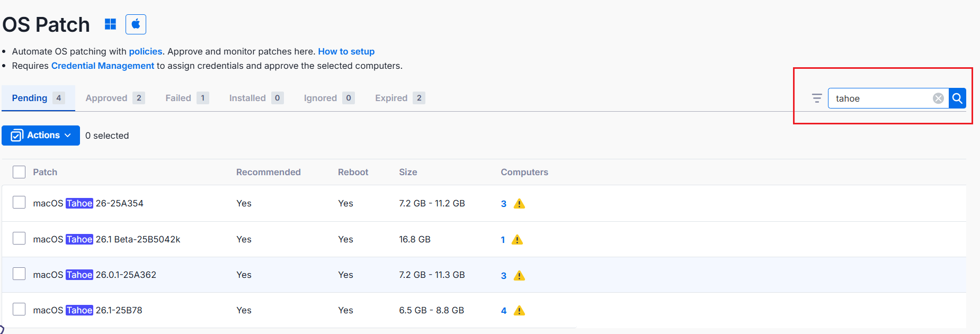Open the Pending tab
Viewport: 980px width, 334px height.
[38, 98]
